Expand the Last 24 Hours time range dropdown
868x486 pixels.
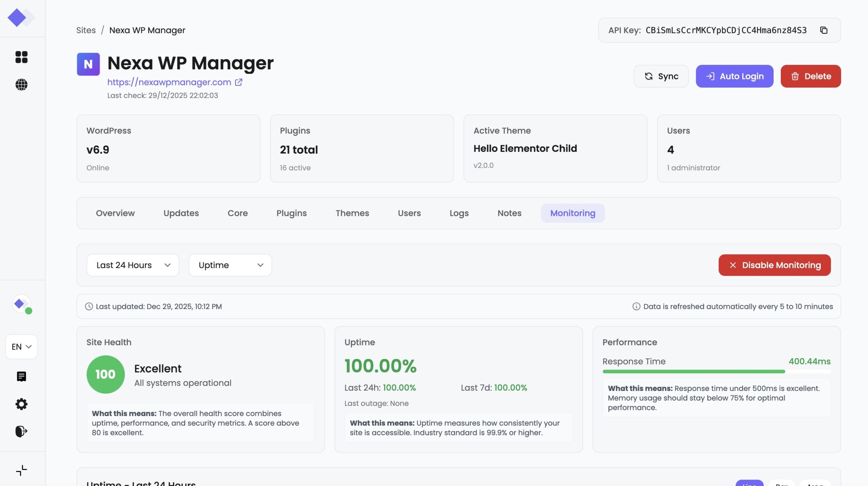tap(133, 265)
